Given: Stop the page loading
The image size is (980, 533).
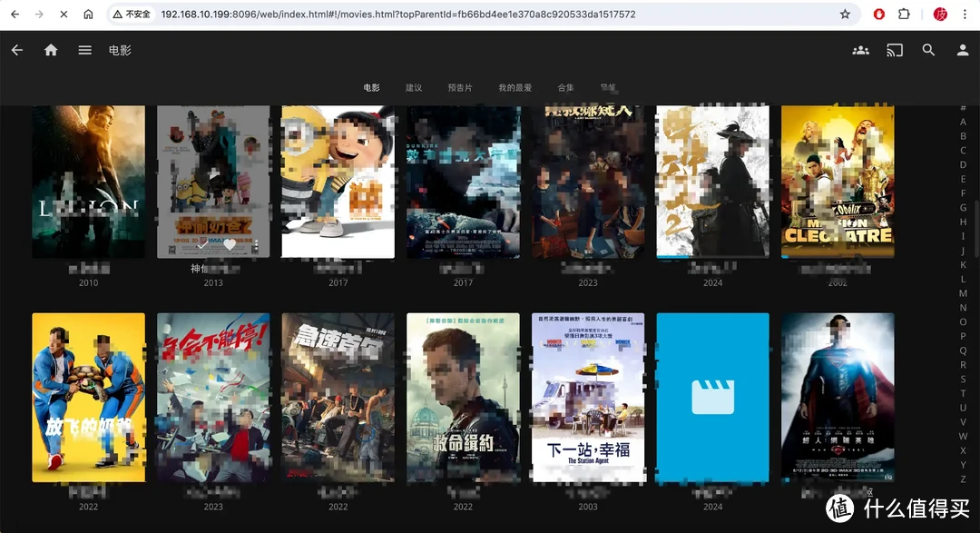Looking at the screenshot, I should [64, 14].
